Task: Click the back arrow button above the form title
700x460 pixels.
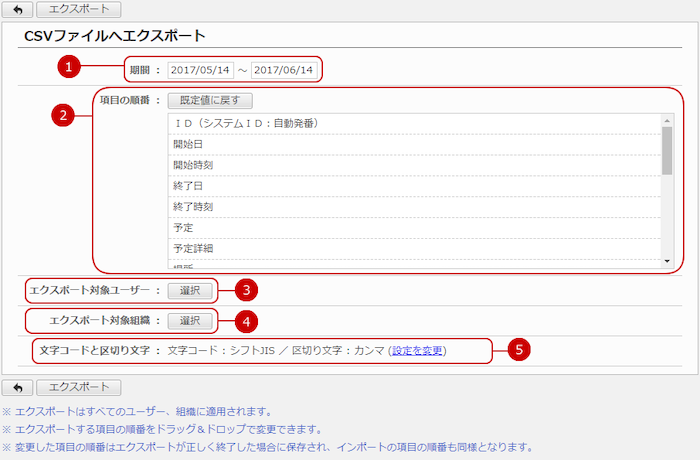Action: pos(17,11)
